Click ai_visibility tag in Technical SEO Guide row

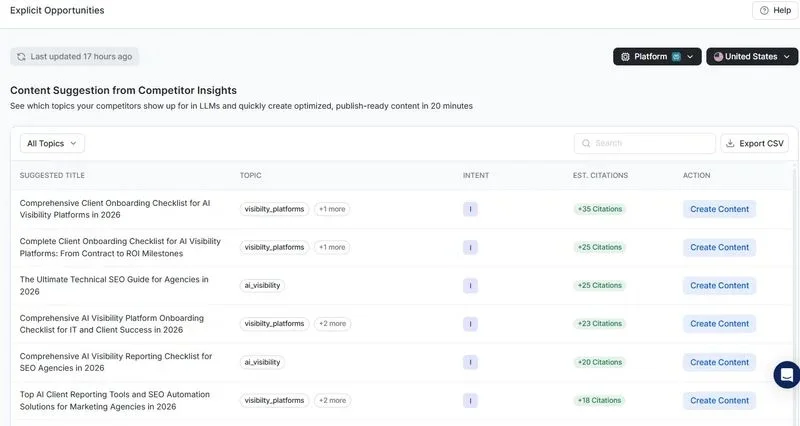click(262, 286)
